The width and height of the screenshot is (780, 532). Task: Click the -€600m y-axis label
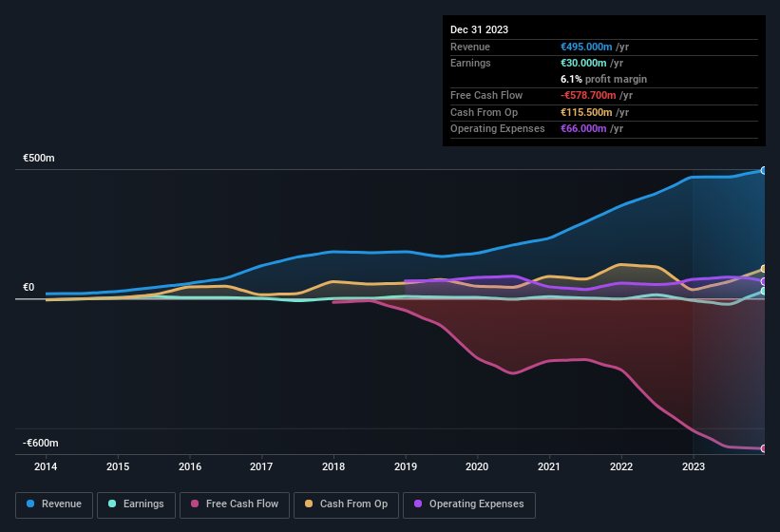[40, 443]
